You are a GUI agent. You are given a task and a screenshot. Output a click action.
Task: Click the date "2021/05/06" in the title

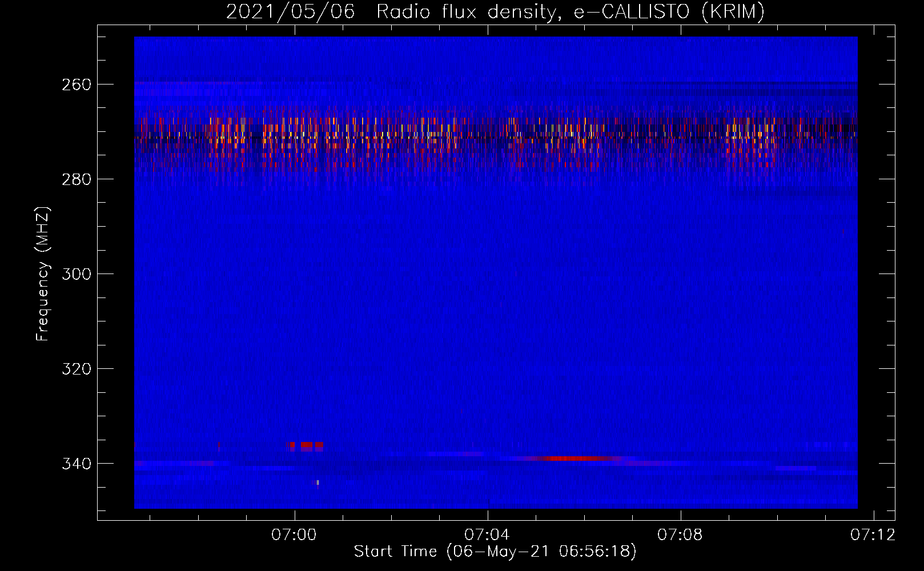[291, 11]
